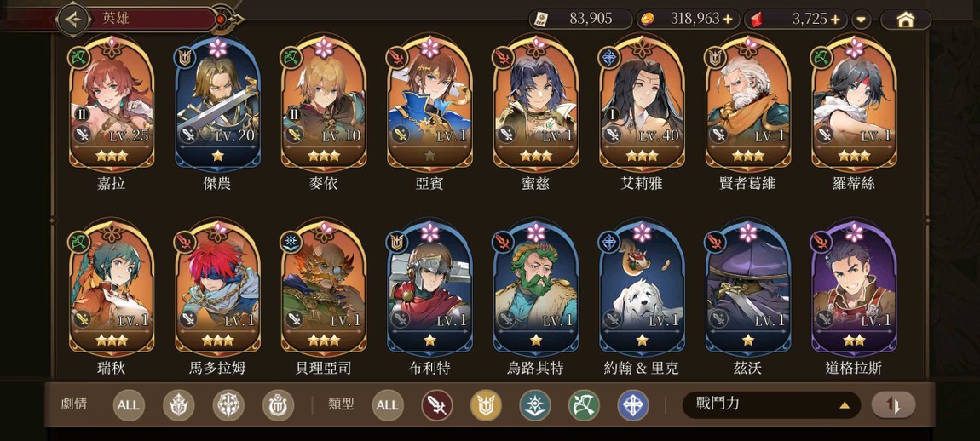The width and height of the screenshot is (980, 441).
Task: Select ALL under 類型 filter
Action: click(x=387, y=405)
